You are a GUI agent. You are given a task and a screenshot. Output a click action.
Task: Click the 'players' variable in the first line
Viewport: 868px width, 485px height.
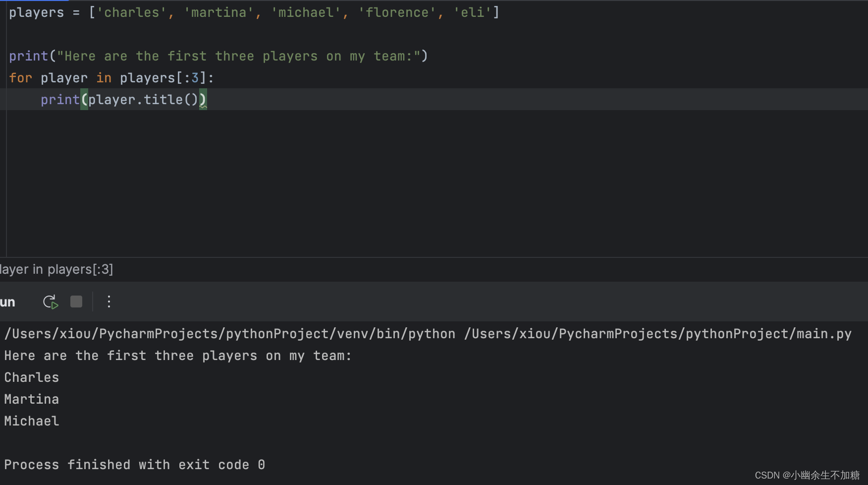pos(36,12)
